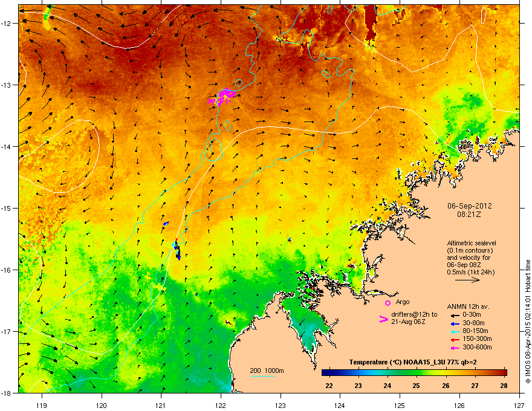The width and height of the screenshot is (532, 411).
Task: Select the cyan 80-150m arrow legend marker
Action: [x=455, y=331]
